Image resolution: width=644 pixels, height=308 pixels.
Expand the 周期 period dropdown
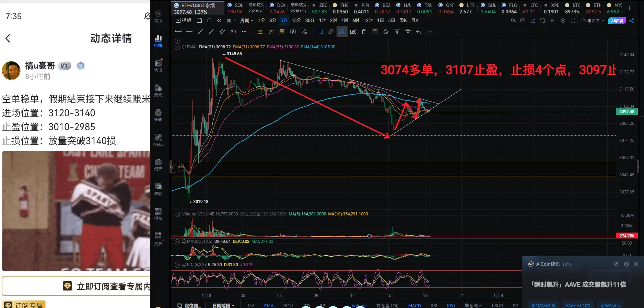tap(247, 21)
